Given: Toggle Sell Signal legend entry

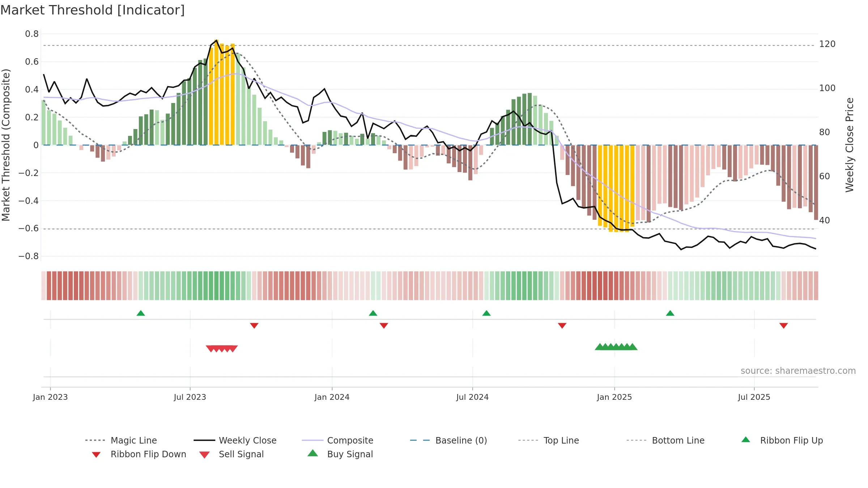Looking at the screenshot, I should pos(231,454).
